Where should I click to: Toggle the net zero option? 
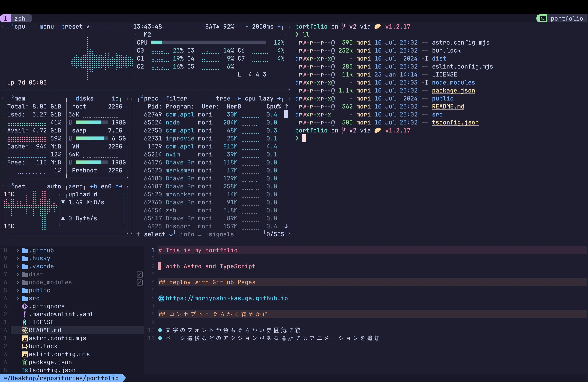75,187
